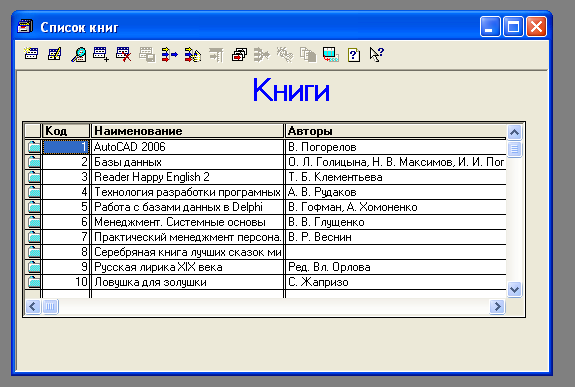Select the AutoCAD 2006 title cell
The image size is (575, 387).
(x=187, y=147)
